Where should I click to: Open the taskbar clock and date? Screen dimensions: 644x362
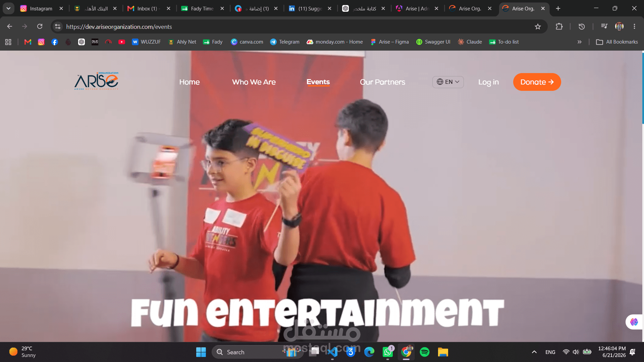612,352
